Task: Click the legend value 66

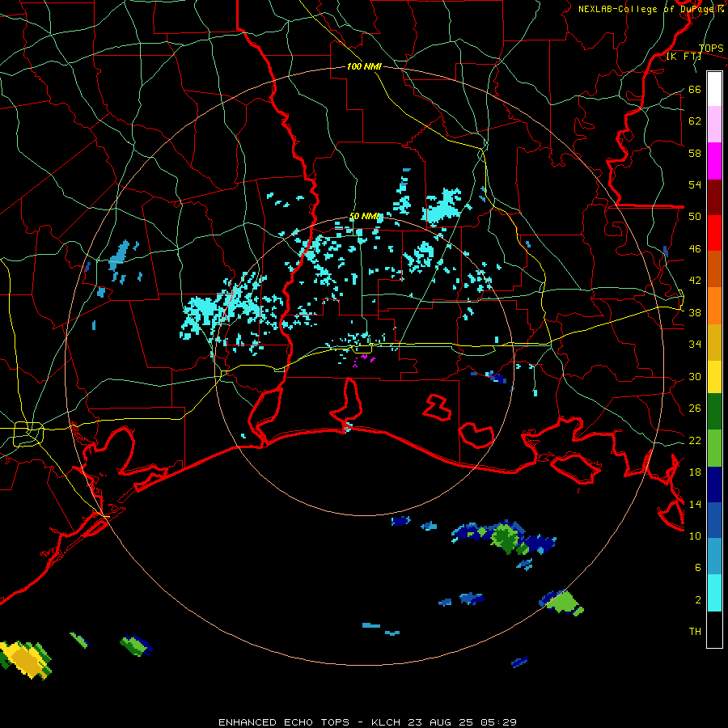Action: point(695,90)
